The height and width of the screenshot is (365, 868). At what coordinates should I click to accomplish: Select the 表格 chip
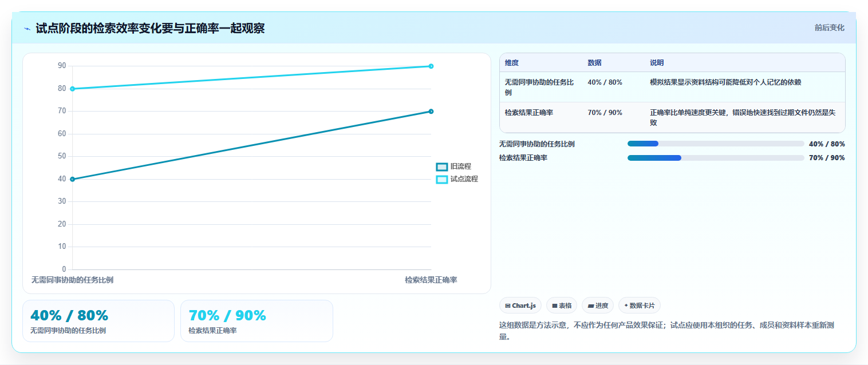562,306
